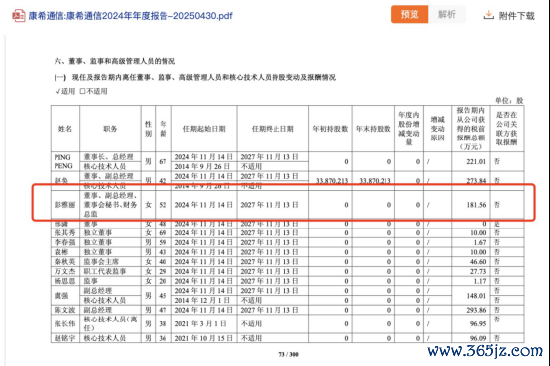Click the 181.56 remuneration value in highlighted row
Image resolution: width=550 pixels, height=366 pixels.
click(476, 205)
